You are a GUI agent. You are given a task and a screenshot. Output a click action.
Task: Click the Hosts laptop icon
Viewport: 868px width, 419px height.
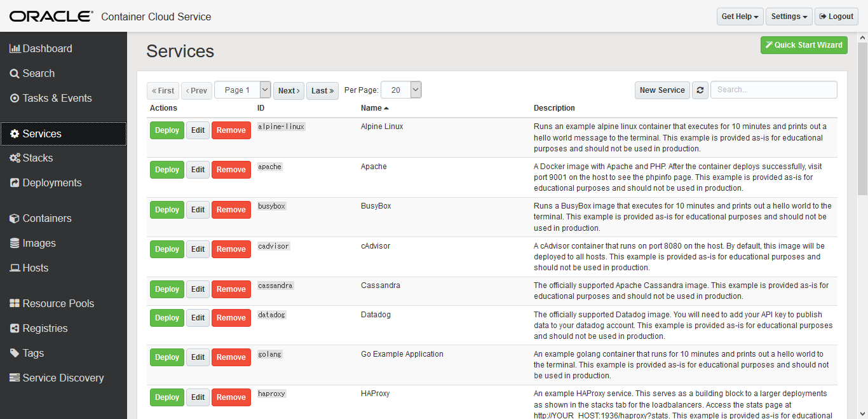pos(15,268)
